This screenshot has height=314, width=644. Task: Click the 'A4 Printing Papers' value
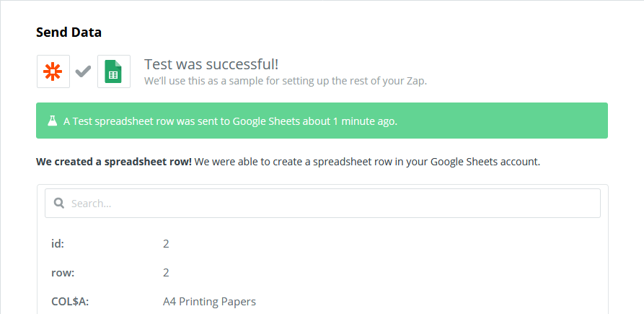[x=209, y=302]
